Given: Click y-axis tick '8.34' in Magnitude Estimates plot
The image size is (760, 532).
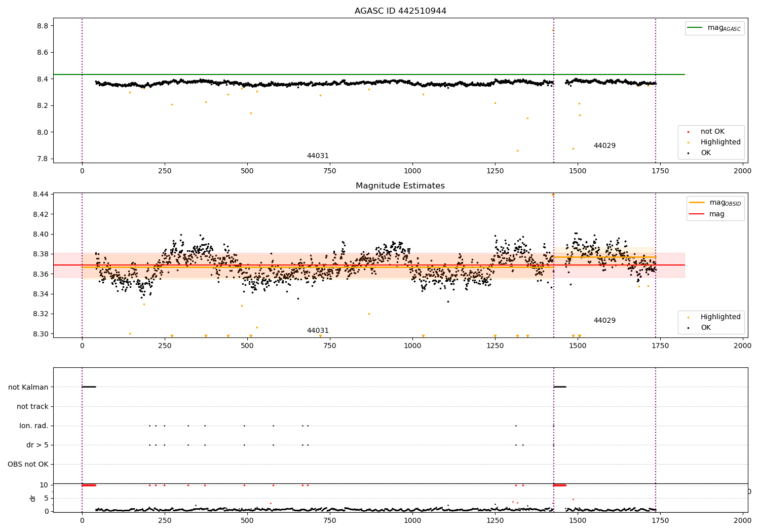Looking at the screenshot, I should pyautogui.click(x=40, y=294).
